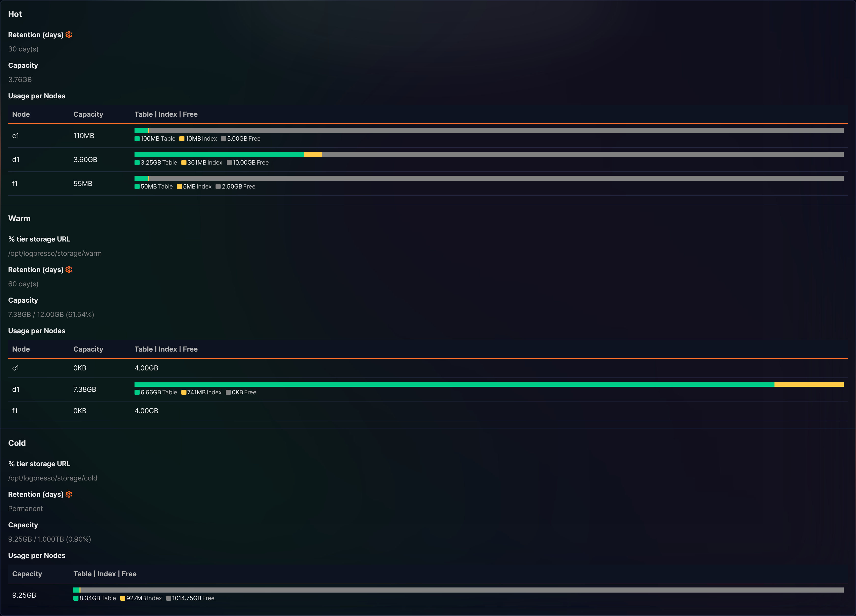Screen dimensions: 856x616
Task: Click the Cold retention value Permanent
Action: [25, 508]
